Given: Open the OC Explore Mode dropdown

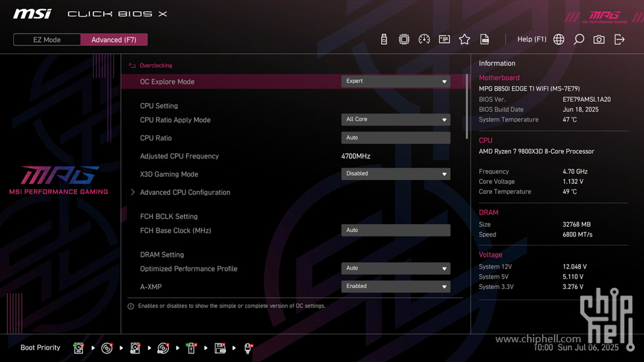Looking at the screenshot, I should click(396, 81).
